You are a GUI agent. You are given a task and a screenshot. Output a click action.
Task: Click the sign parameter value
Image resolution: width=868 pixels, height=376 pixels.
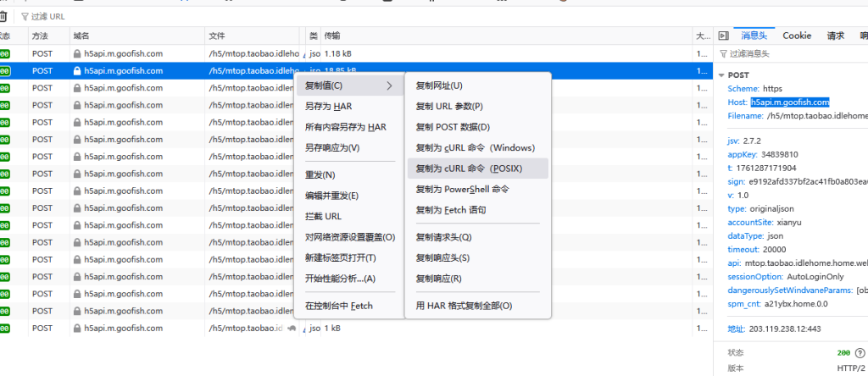[808, 181]
